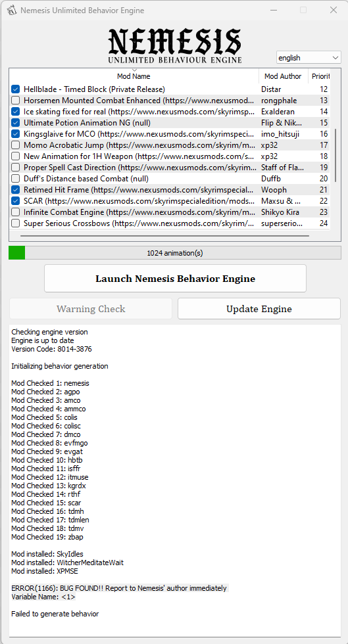Sort list by Mod Name column header
Viewport: 348px width, 644px height.
pos(134,76)
